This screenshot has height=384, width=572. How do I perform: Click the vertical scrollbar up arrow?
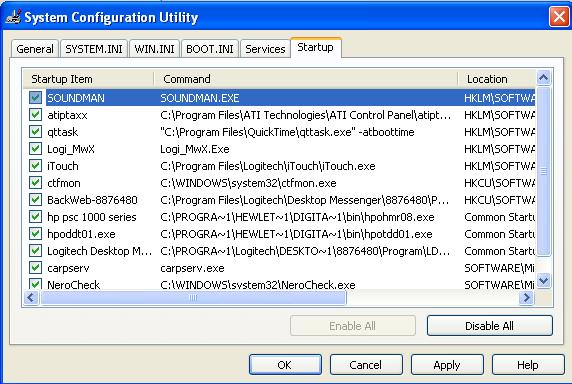click(x=544, y=78)
